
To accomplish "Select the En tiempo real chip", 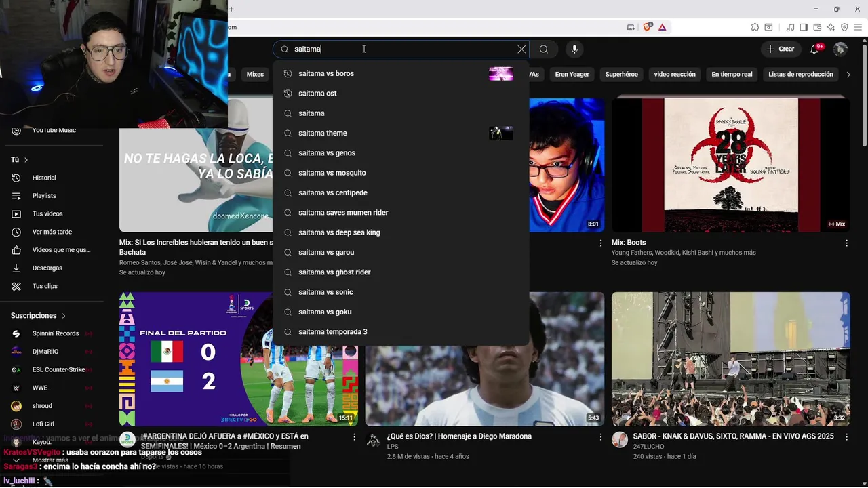I will pyautogui.click(x=732, y=74).
